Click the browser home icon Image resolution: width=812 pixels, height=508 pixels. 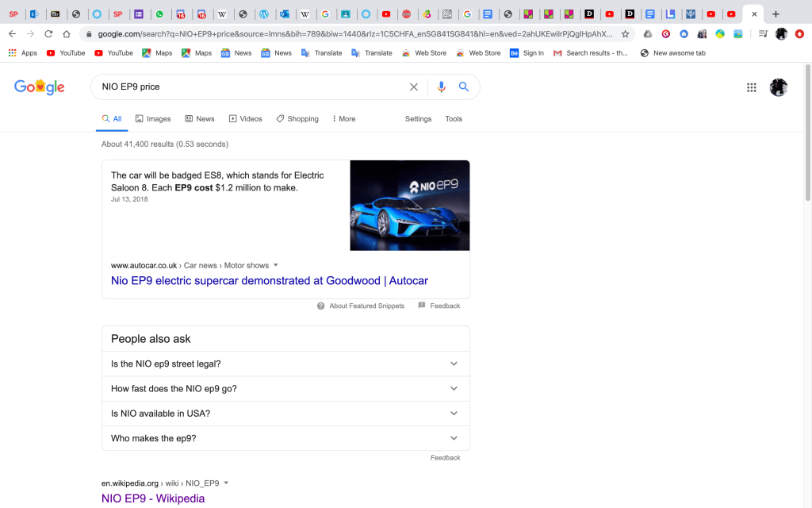(x=67, y=34)
